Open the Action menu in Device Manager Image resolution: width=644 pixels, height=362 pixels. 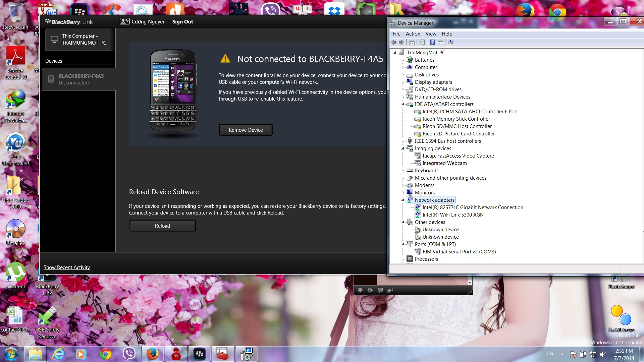coord(413,34)
